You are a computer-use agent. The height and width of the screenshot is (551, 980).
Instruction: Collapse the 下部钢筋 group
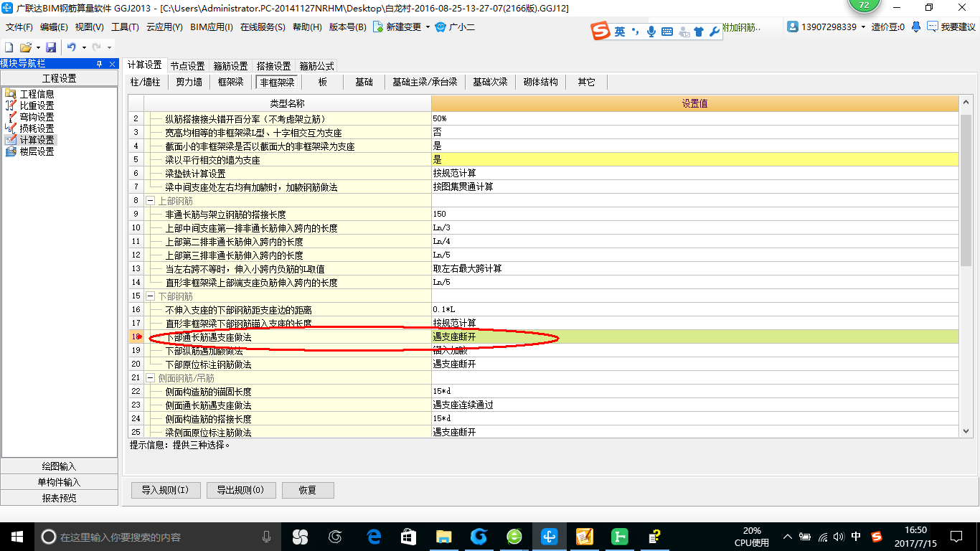tap(151, 296)
